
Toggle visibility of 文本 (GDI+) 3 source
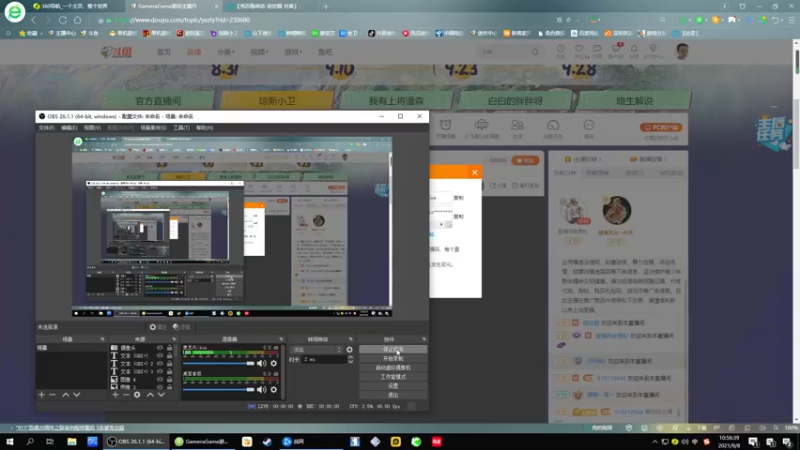click(160, 371)
